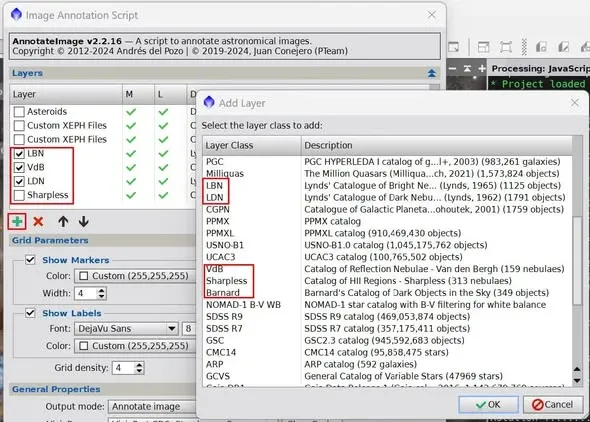590x422 pixels.
Task: Cancel the Add Layer dialog
Action: (552, 405)
